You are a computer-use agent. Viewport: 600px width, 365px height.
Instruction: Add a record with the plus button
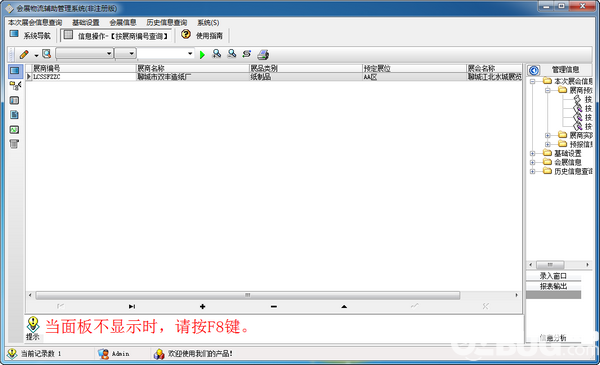pos(202,306)
